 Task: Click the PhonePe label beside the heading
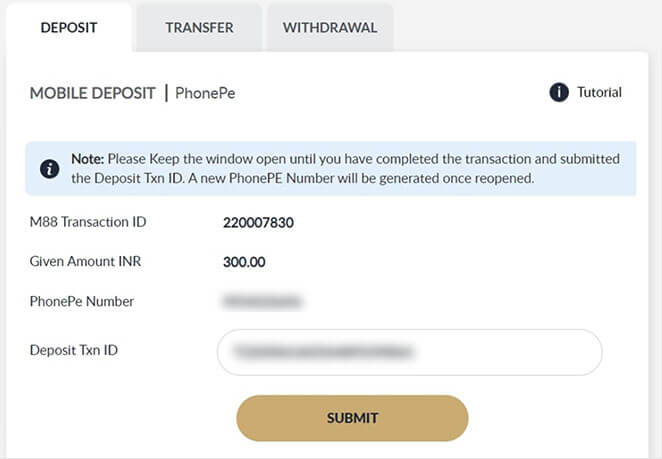pyautogui.click(x=205, y=94)
